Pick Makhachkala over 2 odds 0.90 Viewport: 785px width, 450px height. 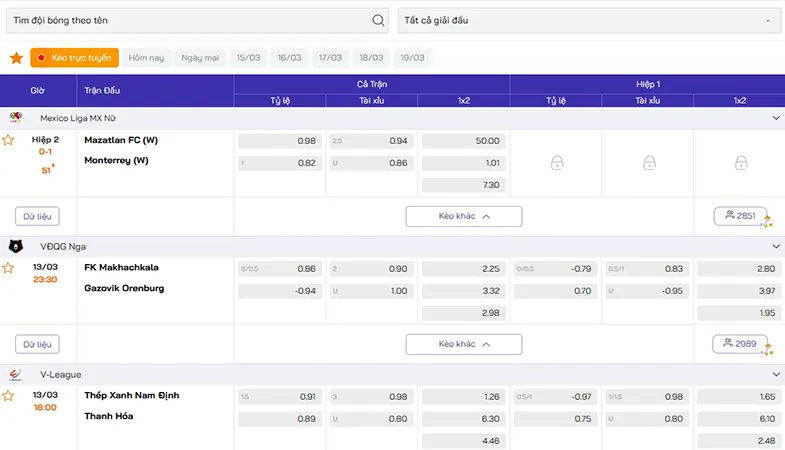pos(372,269)
